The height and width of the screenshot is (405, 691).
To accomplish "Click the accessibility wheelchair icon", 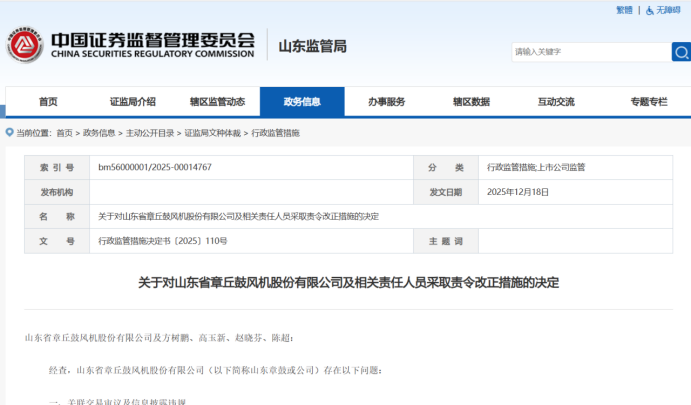I will click(650, 10).
